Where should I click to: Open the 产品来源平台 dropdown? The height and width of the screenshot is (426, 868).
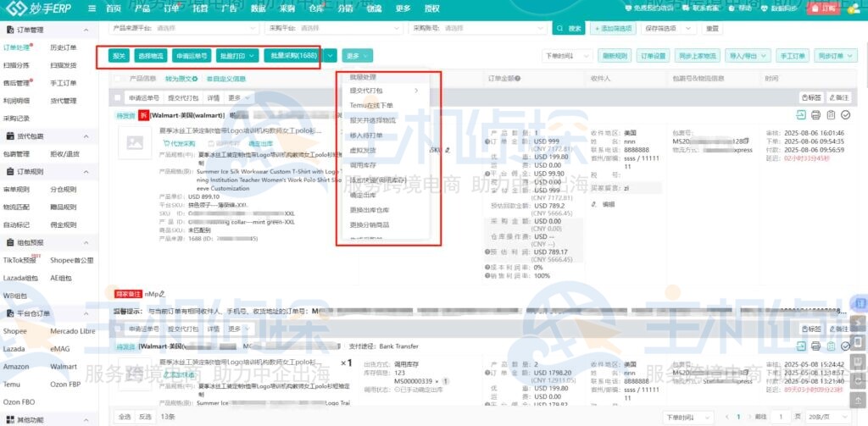(x=186, y=28)
